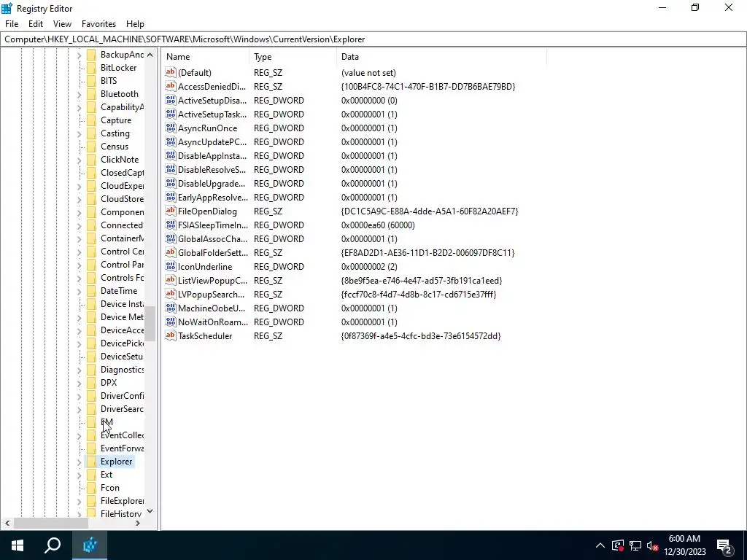Viewport: 747px width, 560px height.
Task: Expand the Casting key
Action: point(79,134)
